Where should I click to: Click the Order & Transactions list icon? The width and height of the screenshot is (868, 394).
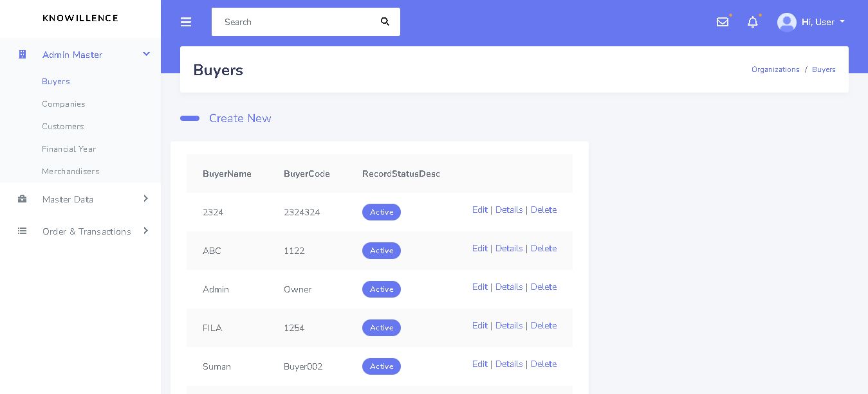pos(23,231)
